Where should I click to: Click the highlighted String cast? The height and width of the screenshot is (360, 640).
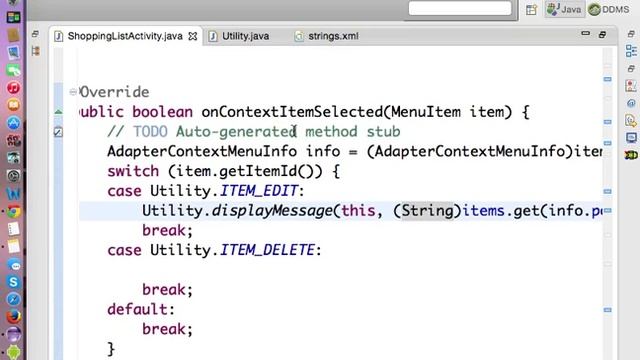(428, 211)
